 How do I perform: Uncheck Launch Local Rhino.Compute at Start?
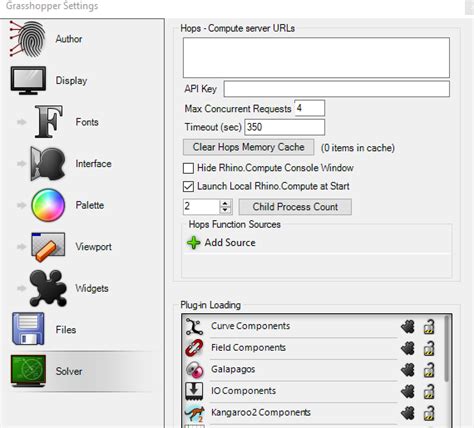click(188, 186)
